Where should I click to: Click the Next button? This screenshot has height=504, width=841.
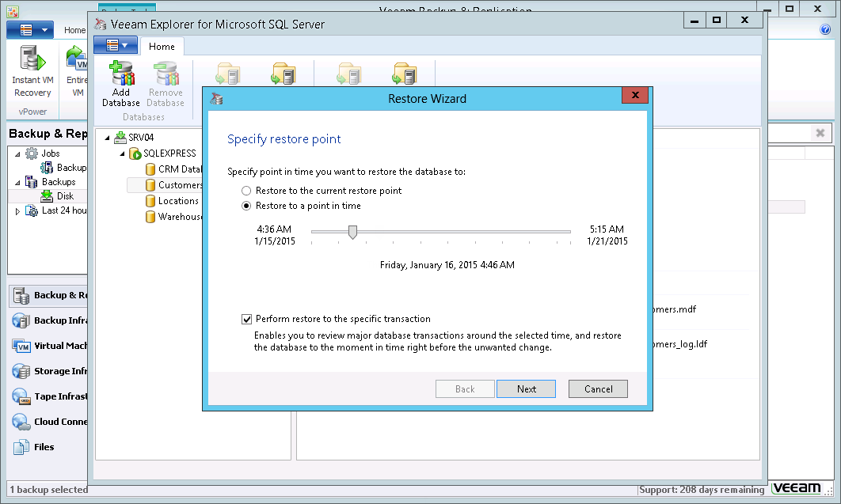tap(526, 388)
